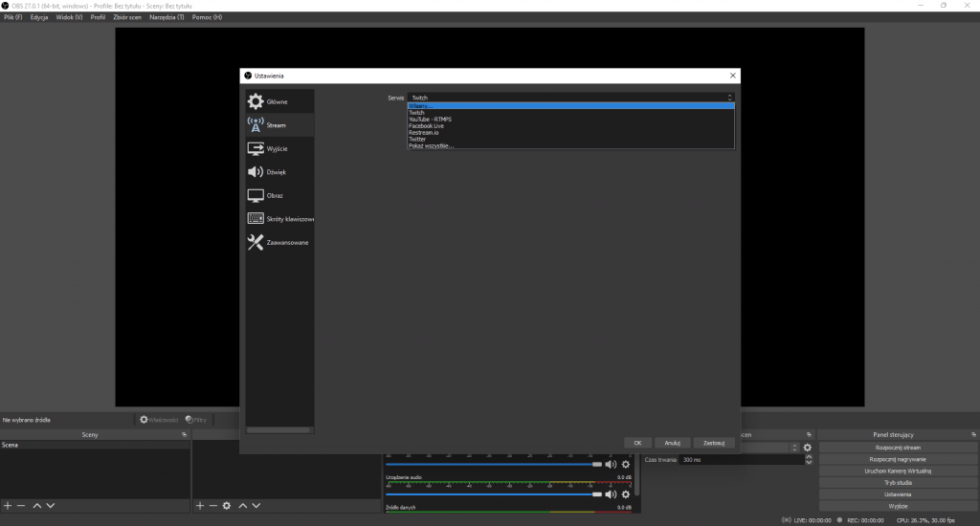980x526 pixels.
Task: Pick Pokaż wszystkie... in service list
Action: point(432,146)
